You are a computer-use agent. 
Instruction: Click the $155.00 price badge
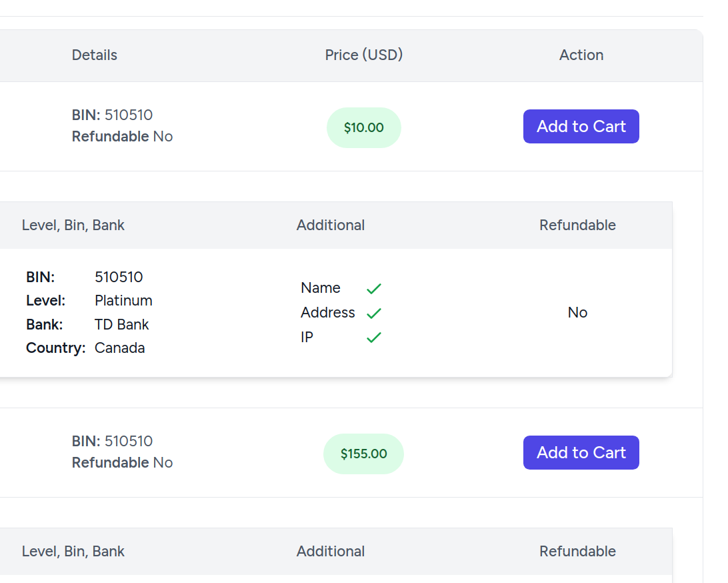[x=363, y=454]
